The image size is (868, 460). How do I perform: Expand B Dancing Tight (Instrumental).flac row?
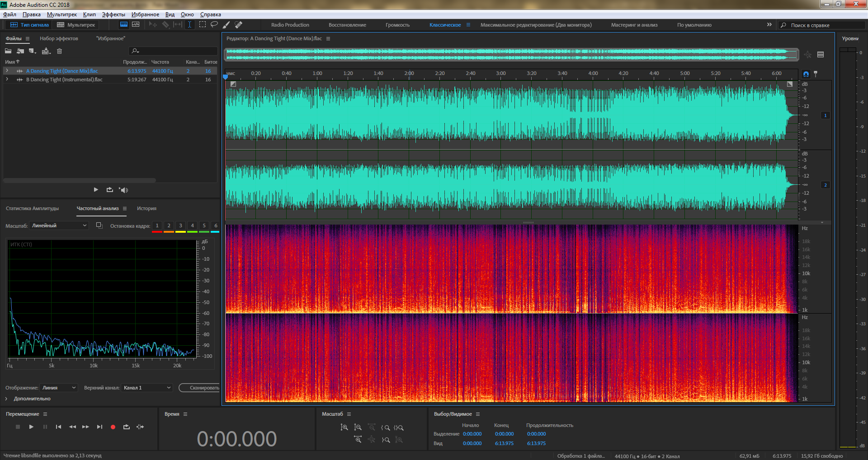point(7,80)
